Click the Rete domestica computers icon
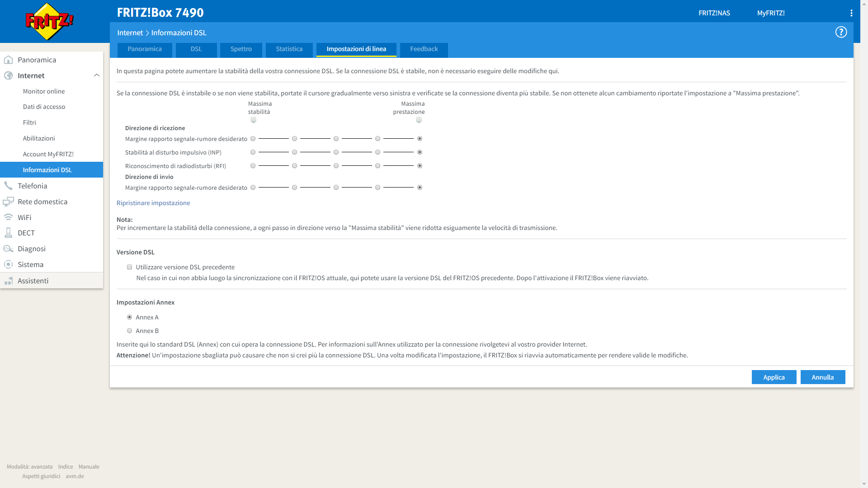Image resolution: width=868 pixels, height=488 pixels. 8,202
